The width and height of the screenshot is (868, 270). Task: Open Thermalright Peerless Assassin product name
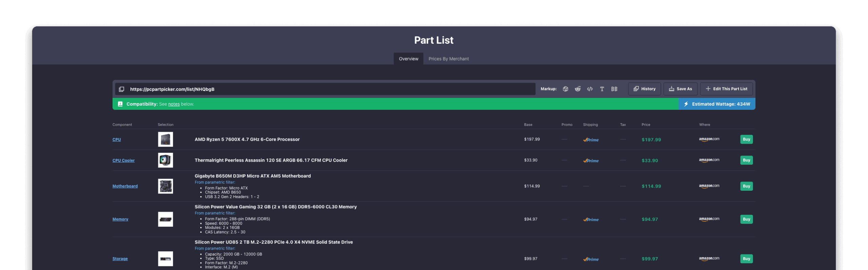271,160
